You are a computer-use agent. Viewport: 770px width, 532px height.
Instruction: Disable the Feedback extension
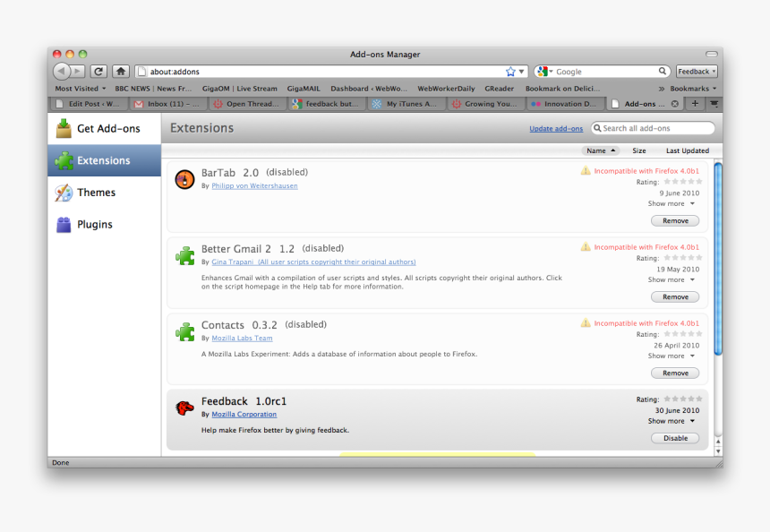pos(675,438)
